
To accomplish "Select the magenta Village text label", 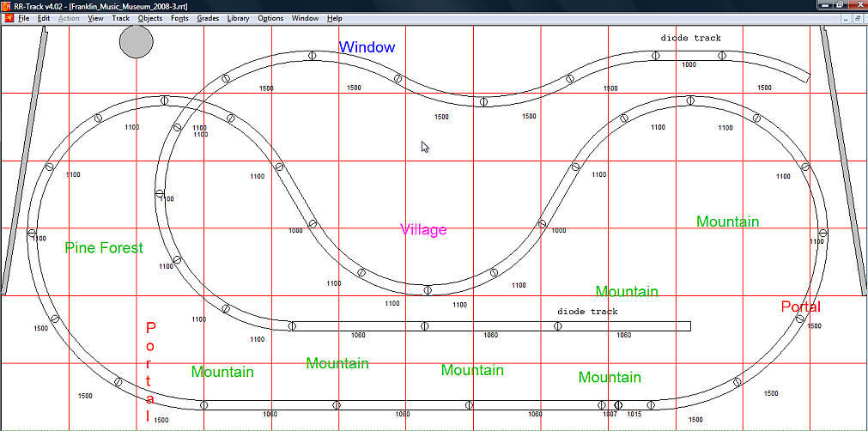I will tap(423, 230).
